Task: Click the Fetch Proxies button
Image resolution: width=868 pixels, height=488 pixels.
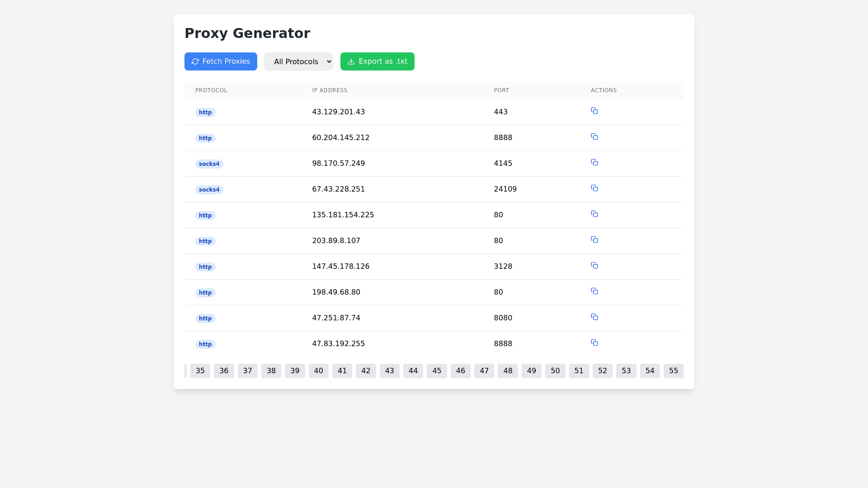Action: pyautogui.click(x=221, y=61)
